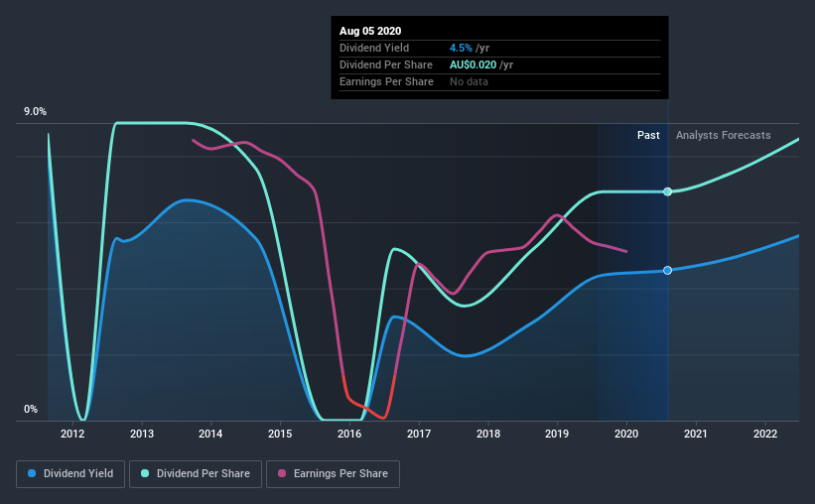Click the 4.5% dividend yield value
815x504 pixels.
tap(461, 48)
